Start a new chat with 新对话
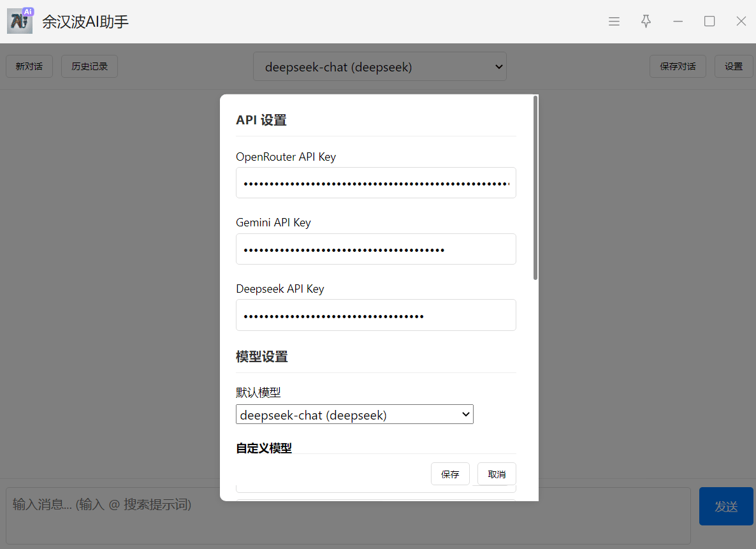The width and height of the screenshot is (756, 549). 29,66
